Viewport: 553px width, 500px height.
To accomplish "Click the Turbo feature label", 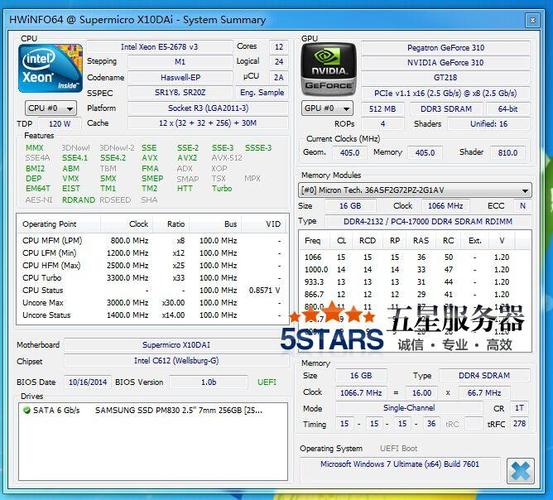I will 222,188.
